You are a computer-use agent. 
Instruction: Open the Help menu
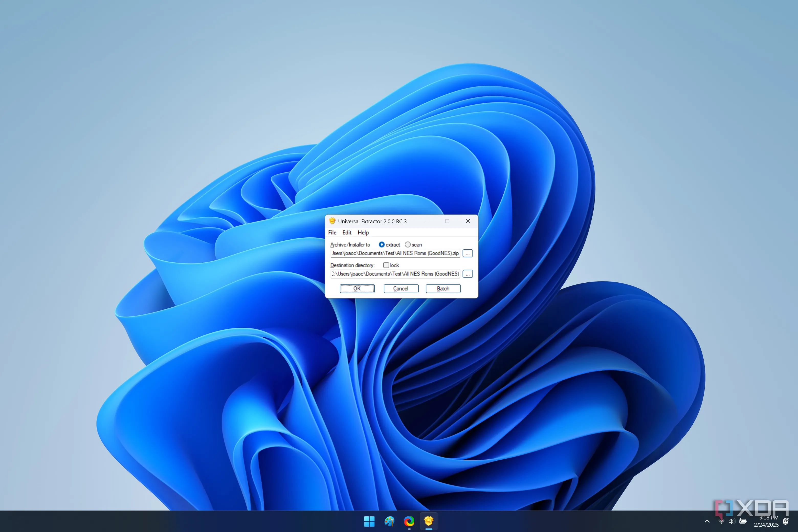pyautogui.click(x=363, y=232)
